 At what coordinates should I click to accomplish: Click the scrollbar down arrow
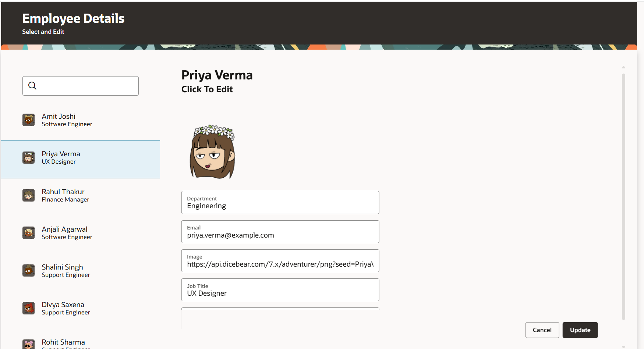623,347
